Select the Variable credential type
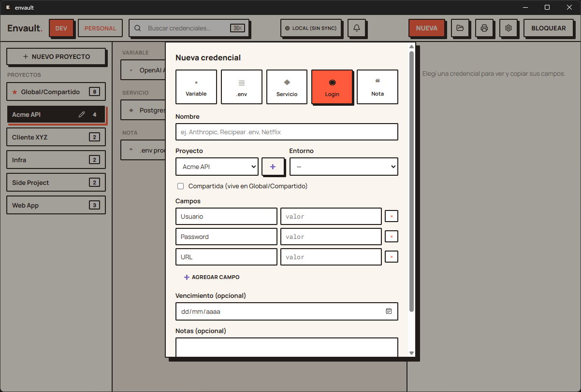Viewport: 581px width, 392px height. pos(196,87)
